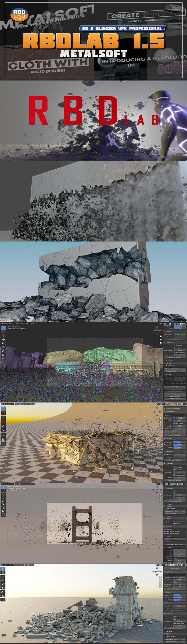This screenshot has width=187, height=644.
Task: Toggle Per Islands in the wood splinters panel
Action: pos(174,467)
